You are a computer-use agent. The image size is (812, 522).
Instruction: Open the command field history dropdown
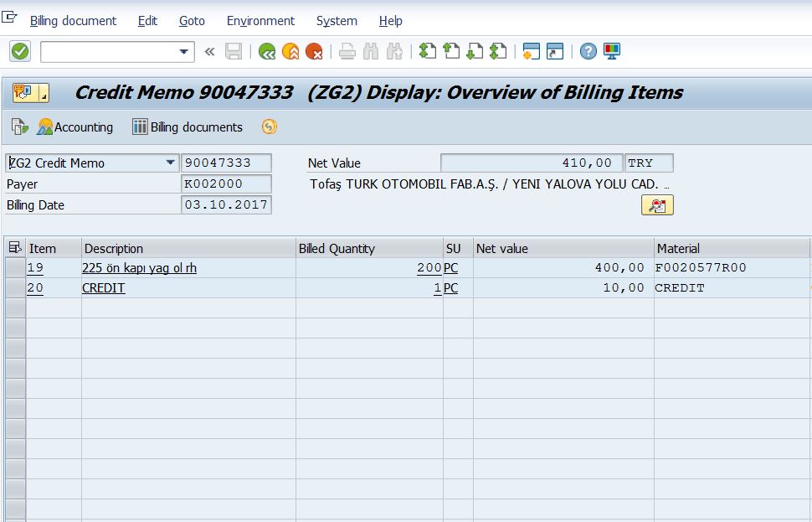tap(183, 51)
